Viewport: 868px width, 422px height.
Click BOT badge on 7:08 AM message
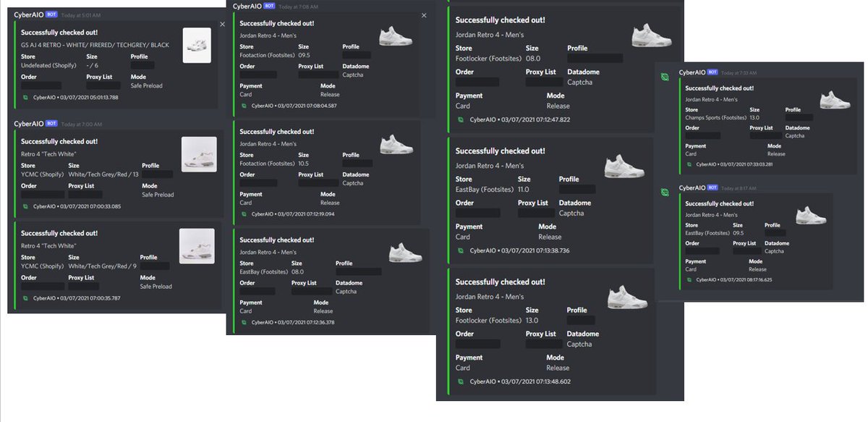tap(271, 6)
